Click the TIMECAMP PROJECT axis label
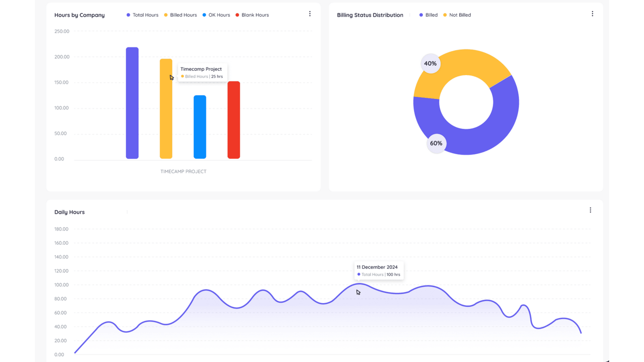Image resolution: width=644 pixels, height=362 pixels. click(x=183, y=172)
